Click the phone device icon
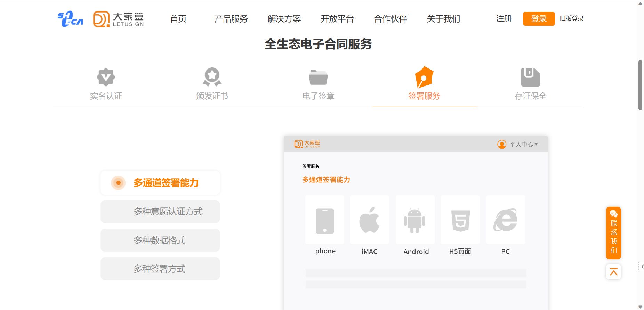Viewport: 644px width, 310px height. pos(325,221)
